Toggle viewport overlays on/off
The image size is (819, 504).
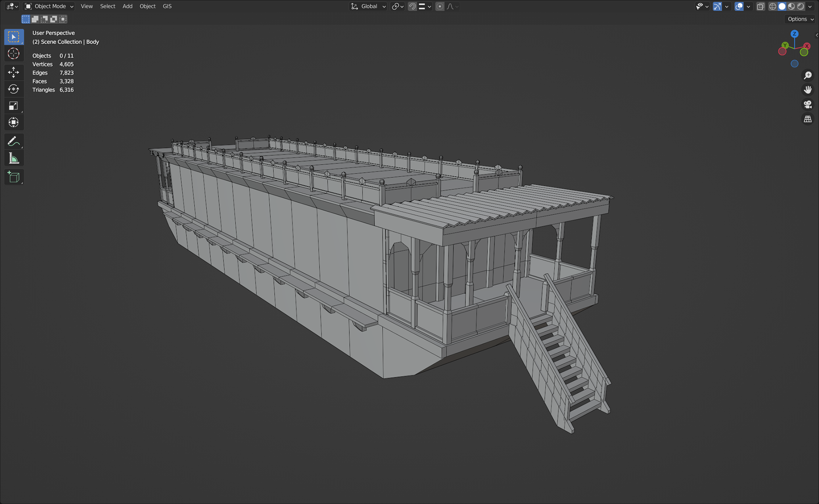click(x=739, y=6)
